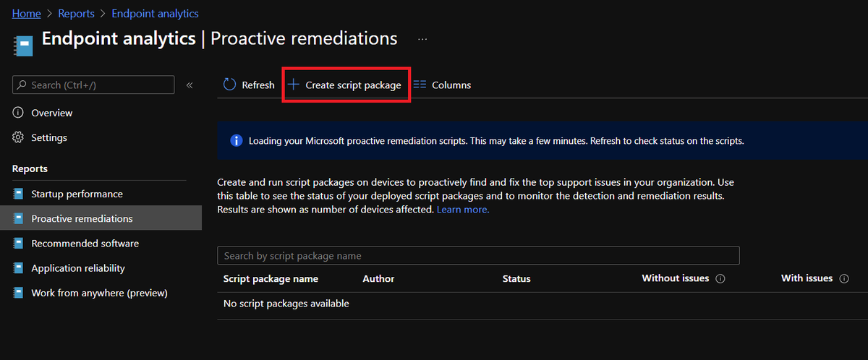The image size is (868, 360).
Task: Select Proactive remediations in sidebar
Action: pyautogui.click(x=101, y=218)
